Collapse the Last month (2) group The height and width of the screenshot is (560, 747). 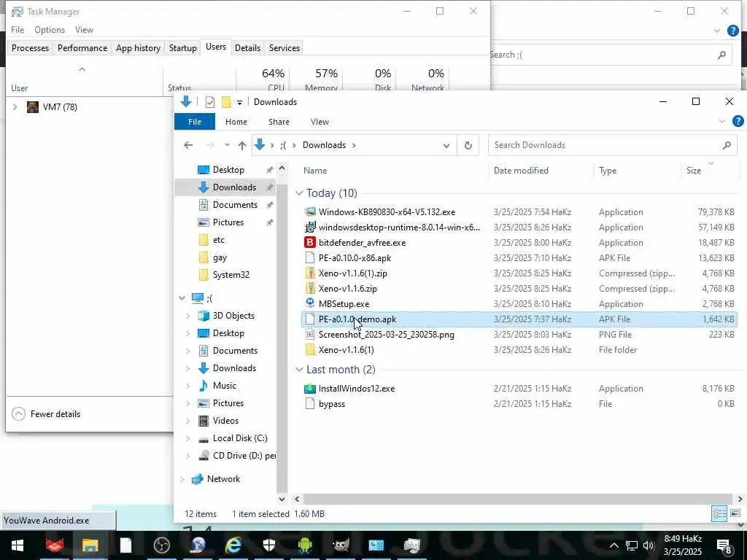pos(299,370)
